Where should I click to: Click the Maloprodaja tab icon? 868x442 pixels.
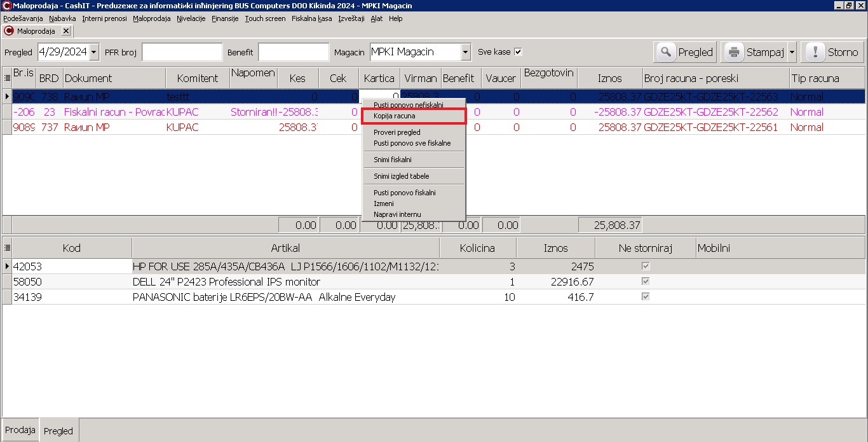click(10, 31)
